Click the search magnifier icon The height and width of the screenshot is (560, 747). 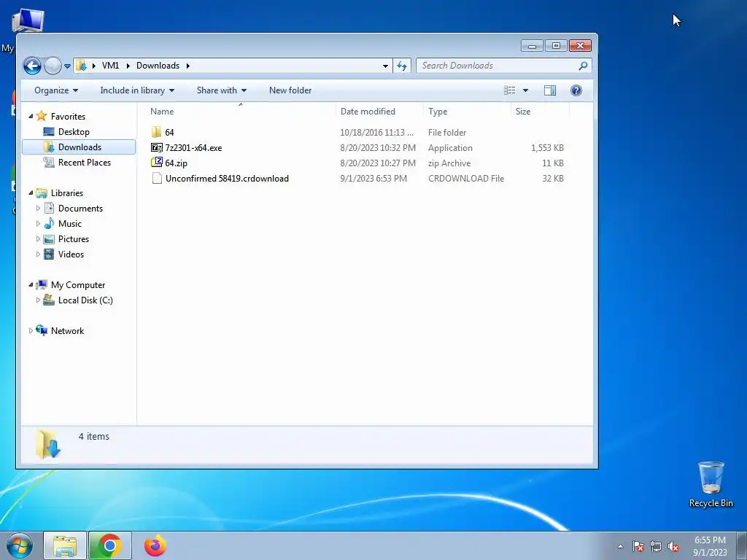click(x=583, y=66)
